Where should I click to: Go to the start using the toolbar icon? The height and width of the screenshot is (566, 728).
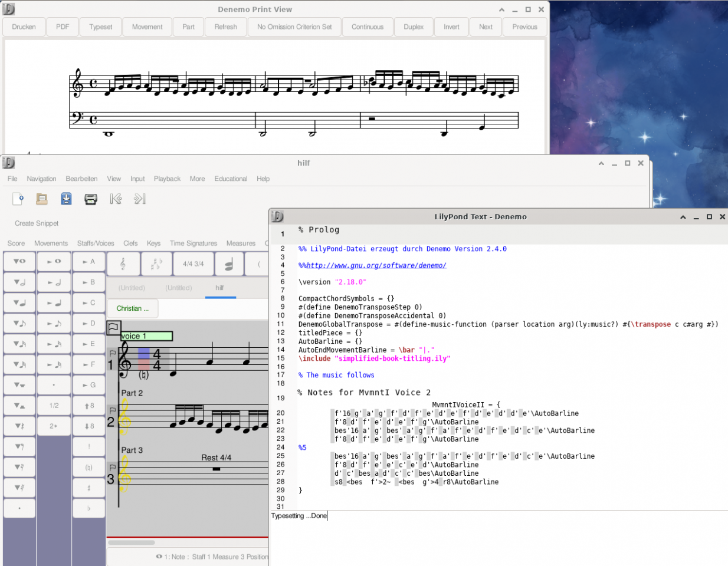click(x=116, y=199)
